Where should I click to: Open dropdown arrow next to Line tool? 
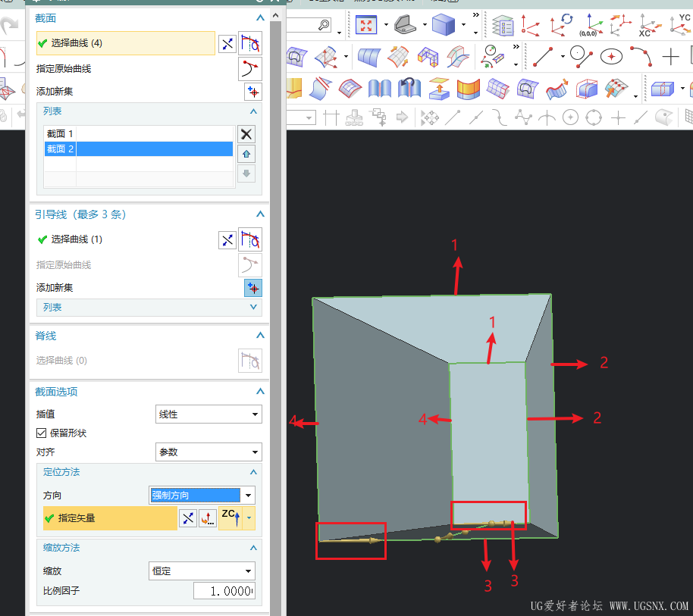coord(563,57)
